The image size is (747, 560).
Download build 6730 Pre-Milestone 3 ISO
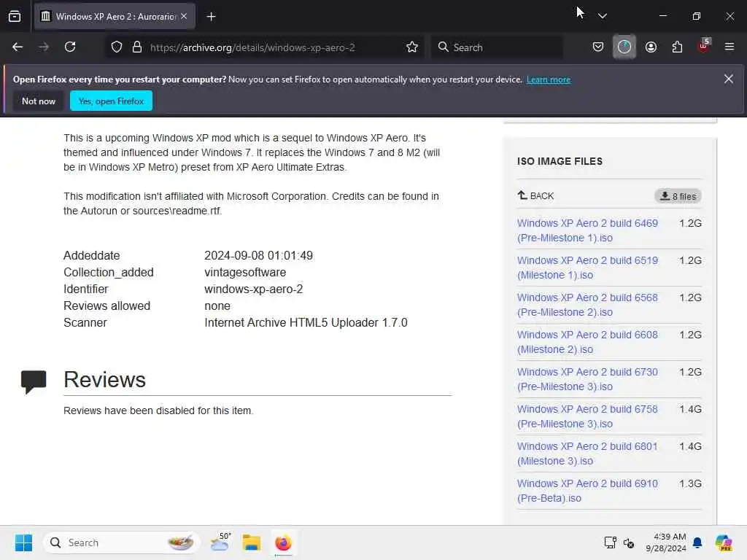point(587,379)
